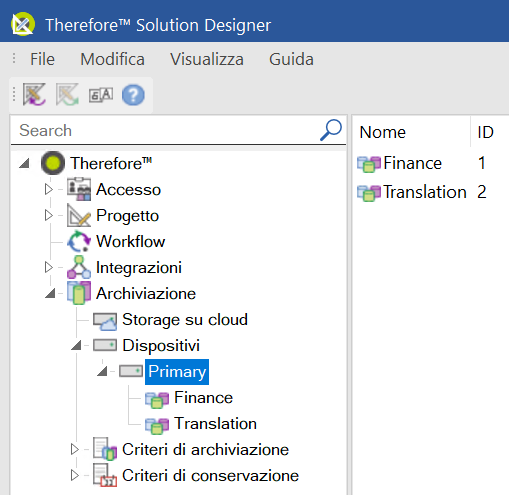Screen dimensions: 509x495
Task: Select Accesso in the tree
Action: tap(128, 190)
